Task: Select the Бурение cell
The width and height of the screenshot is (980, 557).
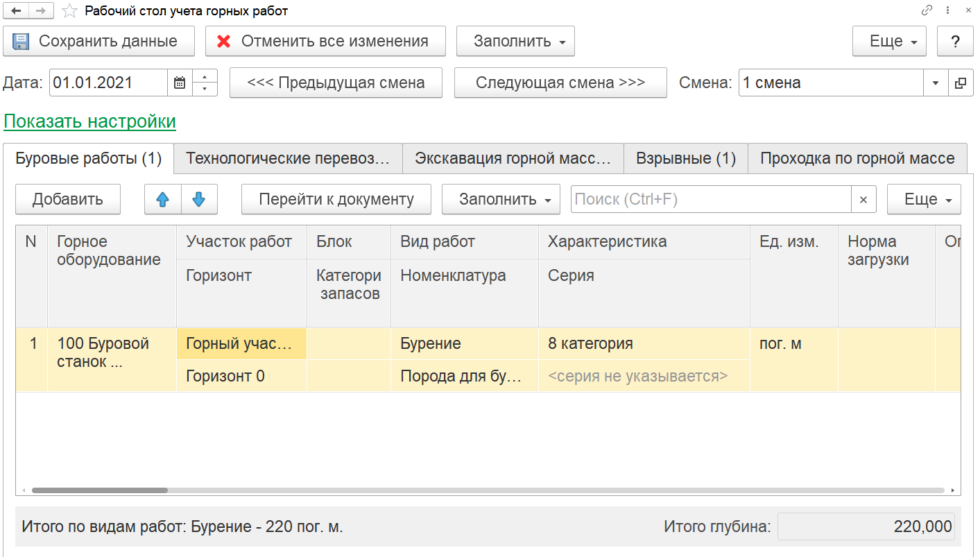Action: click(x=465, y=343)
